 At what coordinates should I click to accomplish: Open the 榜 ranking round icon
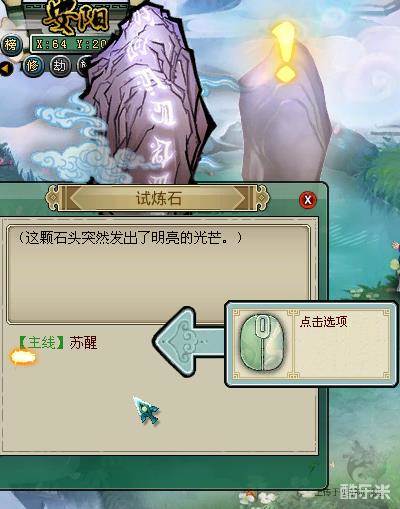coord(11,44)
